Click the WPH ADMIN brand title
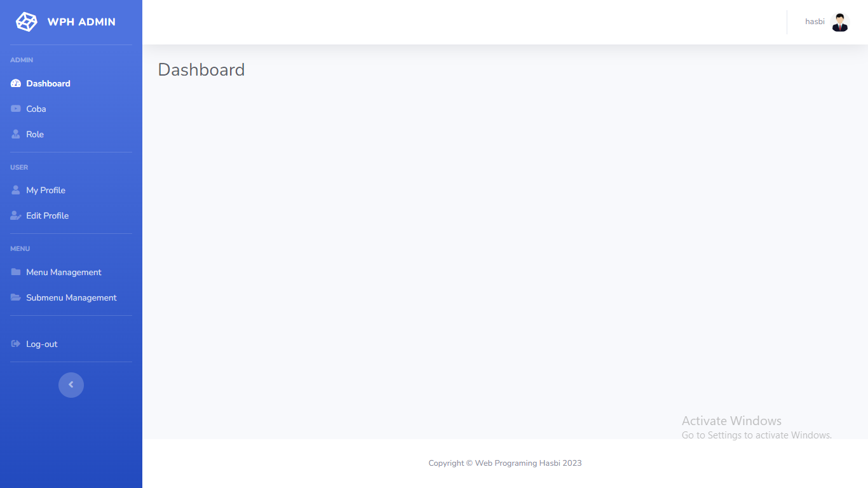The width and height of the screenshot is (868, 488). pos(81,22)
